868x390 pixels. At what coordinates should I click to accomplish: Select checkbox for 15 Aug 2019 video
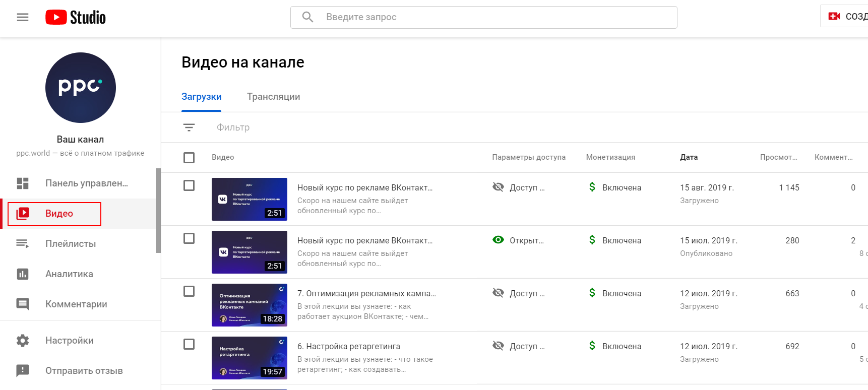[189, 185]
